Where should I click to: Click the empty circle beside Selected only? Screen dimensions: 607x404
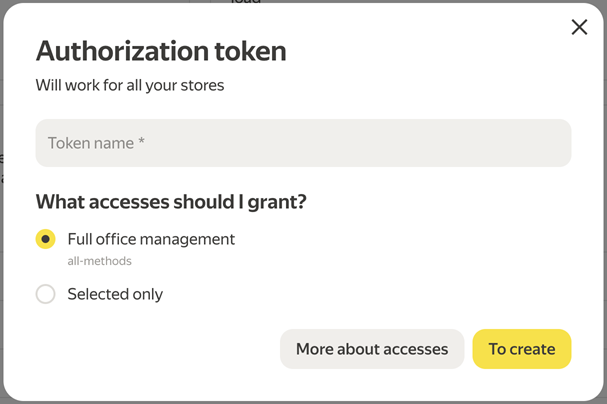click(45, 294)
